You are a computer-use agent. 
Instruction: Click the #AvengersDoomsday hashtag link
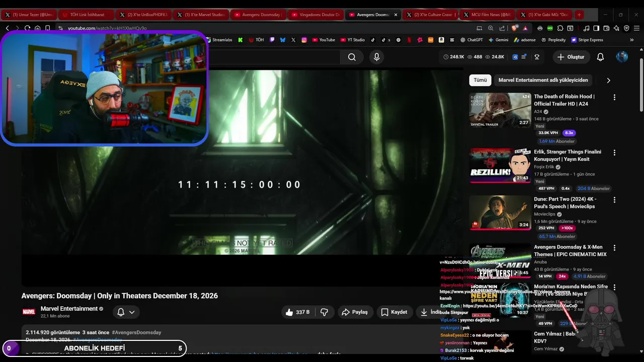136,332
